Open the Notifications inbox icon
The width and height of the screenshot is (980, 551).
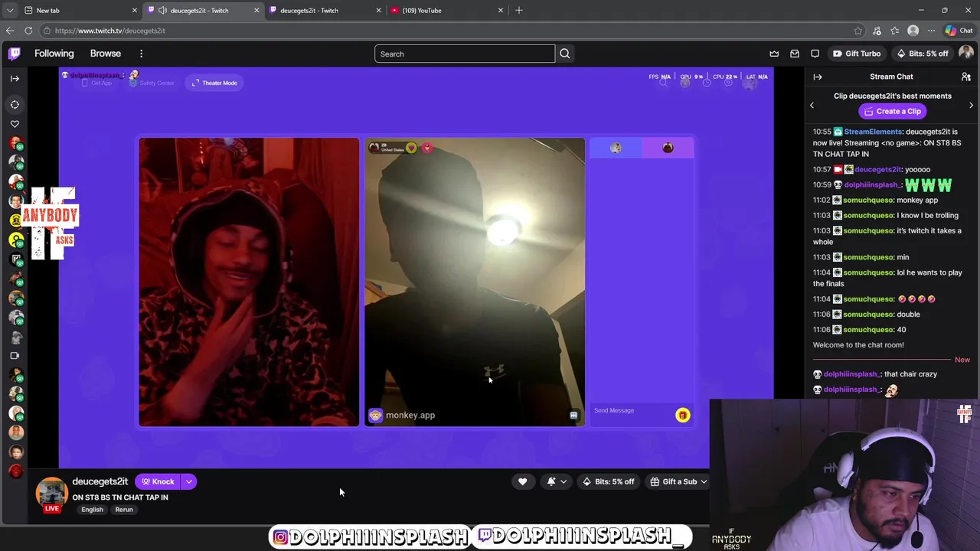pos(795,54)
